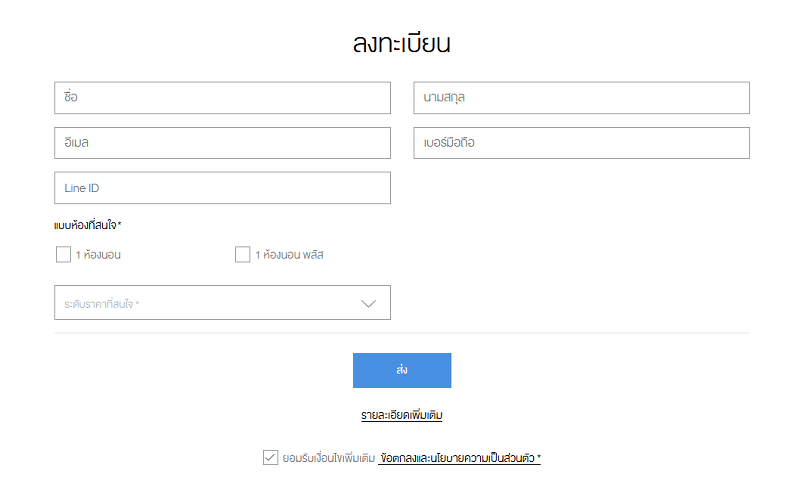Screen dimensions: 800x493
Task: Click the เบอร์มือถือ phone number field
Action: [582, 143]
